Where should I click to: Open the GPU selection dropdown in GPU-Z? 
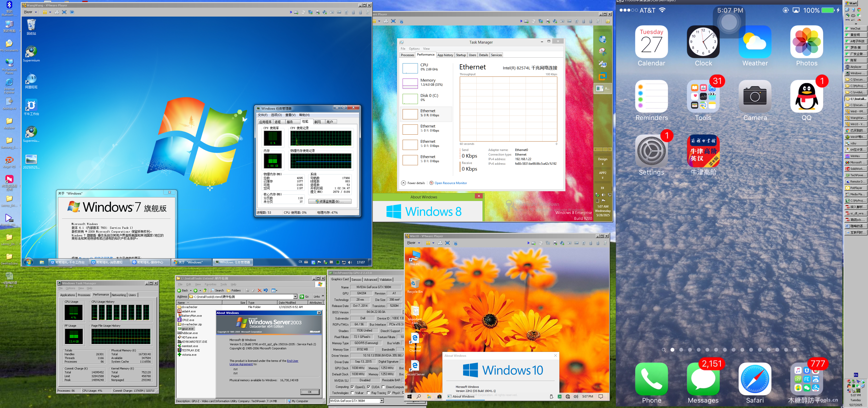coord(382,401)
